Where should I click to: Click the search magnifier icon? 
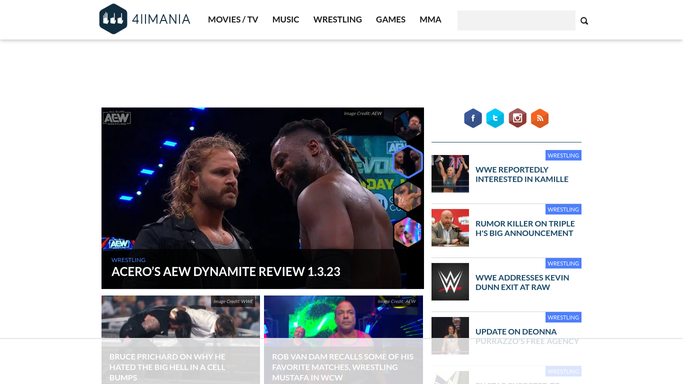coord(584,20)
